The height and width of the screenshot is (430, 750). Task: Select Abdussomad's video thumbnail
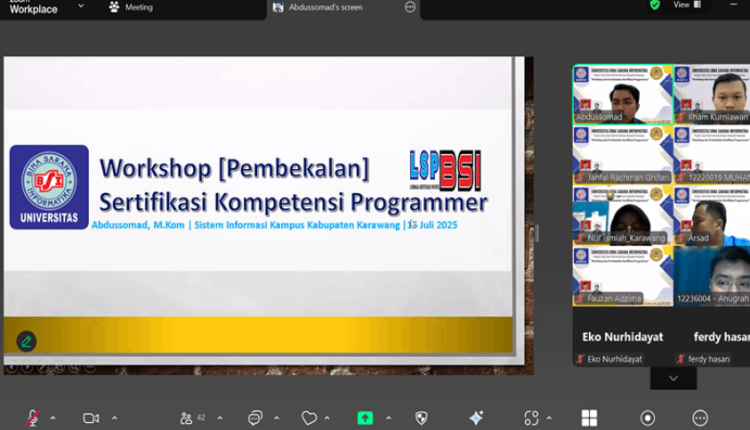(x=623, y=95)
